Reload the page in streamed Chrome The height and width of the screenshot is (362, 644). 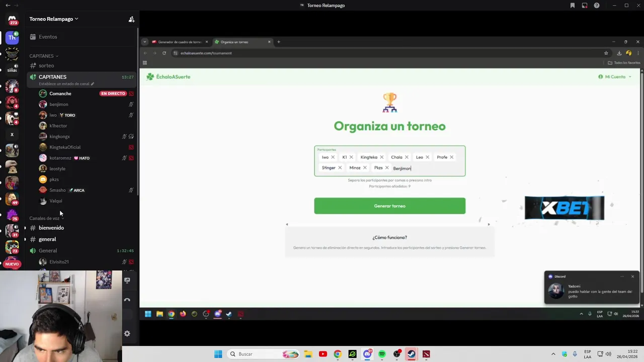[164, 53]
